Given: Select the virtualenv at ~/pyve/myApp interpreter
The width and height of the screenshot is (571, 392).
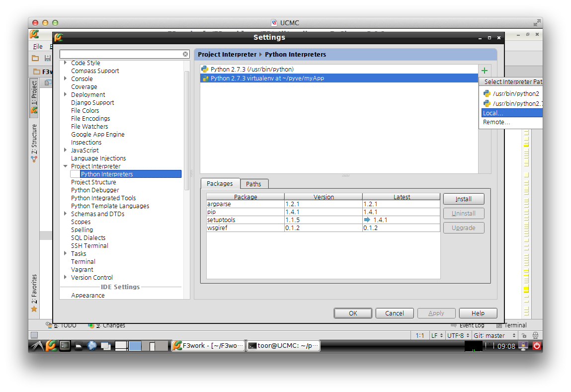Looking at the screenshot, I should tap(338, 78).
